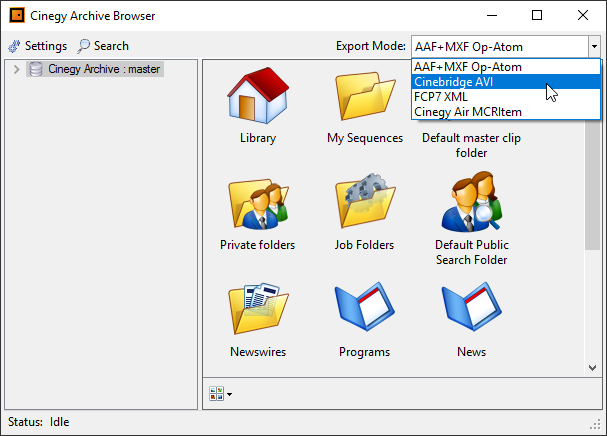
Task: Select AAF+MXF Op-Atom from the list
Action: [x=506, y=67]
